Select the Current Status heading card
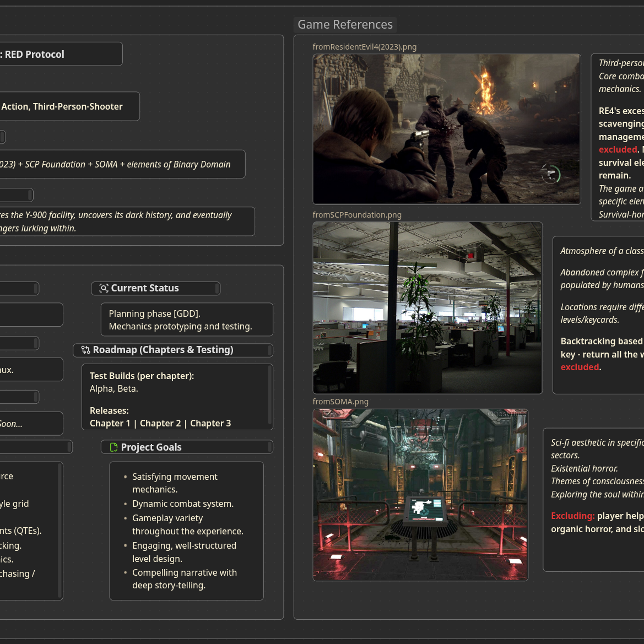Screen dimensions: 644x644 156,288
